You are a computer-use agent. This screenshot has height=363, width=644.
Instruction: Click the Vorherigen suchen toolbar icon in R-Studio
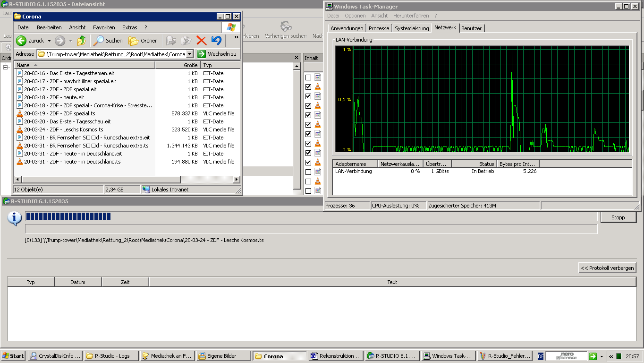point(286,26)
